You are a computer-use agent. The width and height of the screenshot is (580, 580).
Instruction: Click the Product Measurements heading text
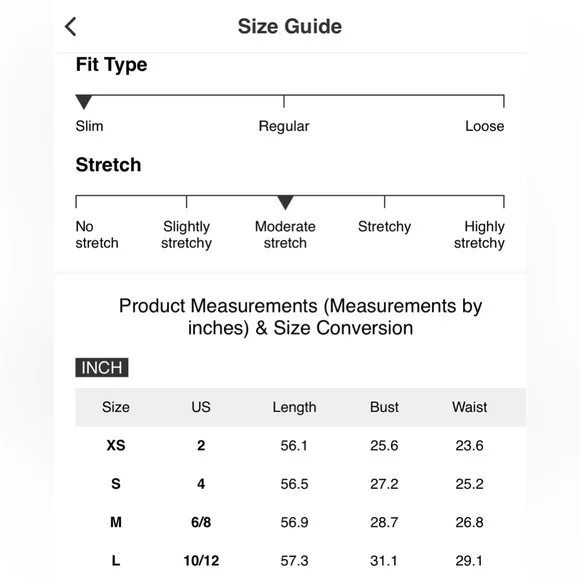click(x=300, y=317)
